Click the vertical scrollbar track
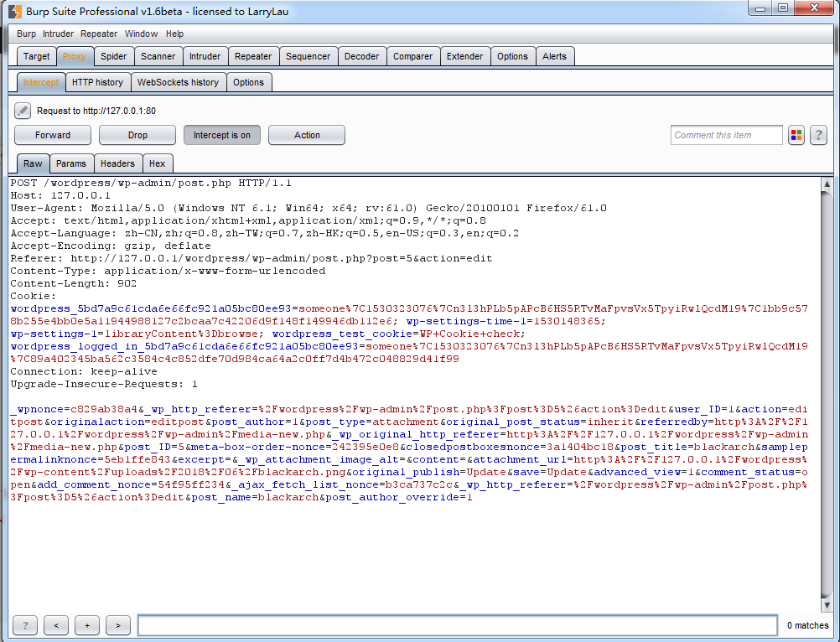Image resolution: width=840 pixels, height=642 pixels. tap(827, 394)
